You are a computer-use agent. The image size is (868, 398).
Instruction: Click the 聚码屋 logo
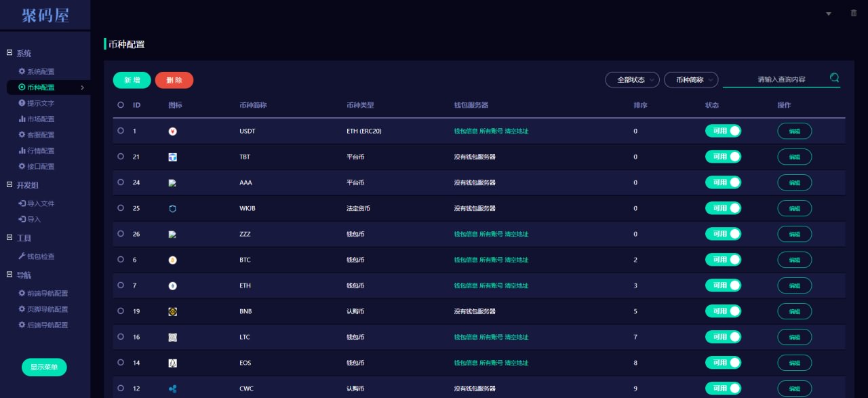click(x=45, y=15)
